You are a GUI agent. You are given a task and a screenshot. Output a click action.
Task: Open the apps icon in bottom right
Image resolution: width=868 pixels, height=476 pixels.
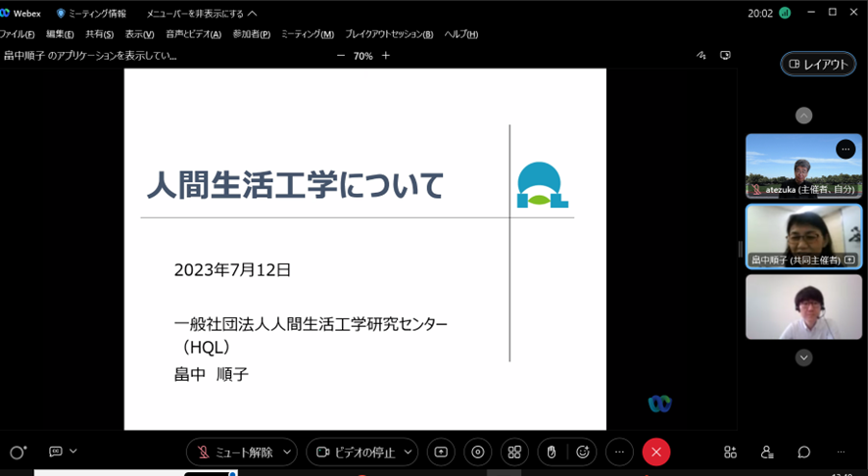coord(730,452)
